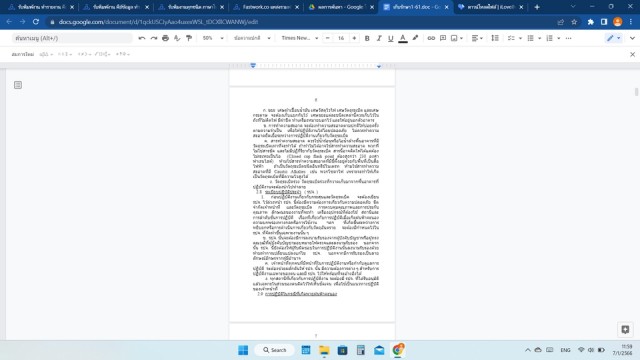Screen dimensions: 640x360
Task: Insert a link using the link icon
Action: (x=431, y=38)
